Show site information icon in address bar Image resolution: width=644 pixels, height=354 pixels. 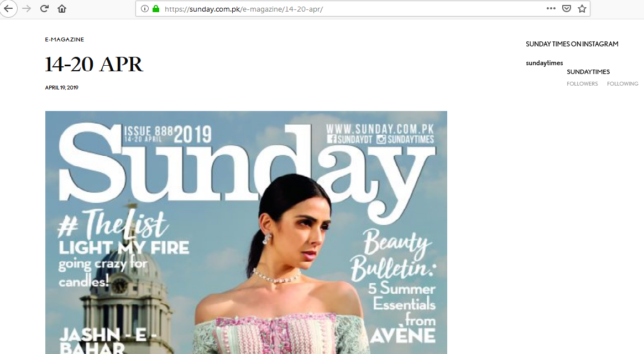pyautogui.click(x=145, y=9)
